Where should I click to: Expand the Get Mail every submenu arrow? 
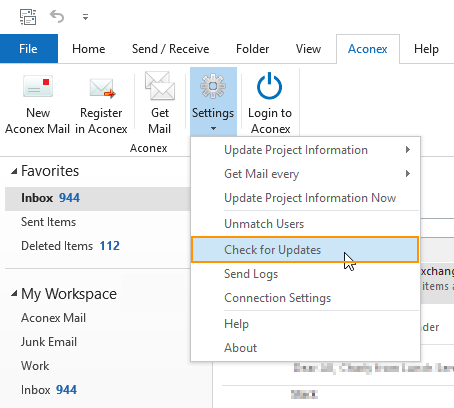click(408, 173)
